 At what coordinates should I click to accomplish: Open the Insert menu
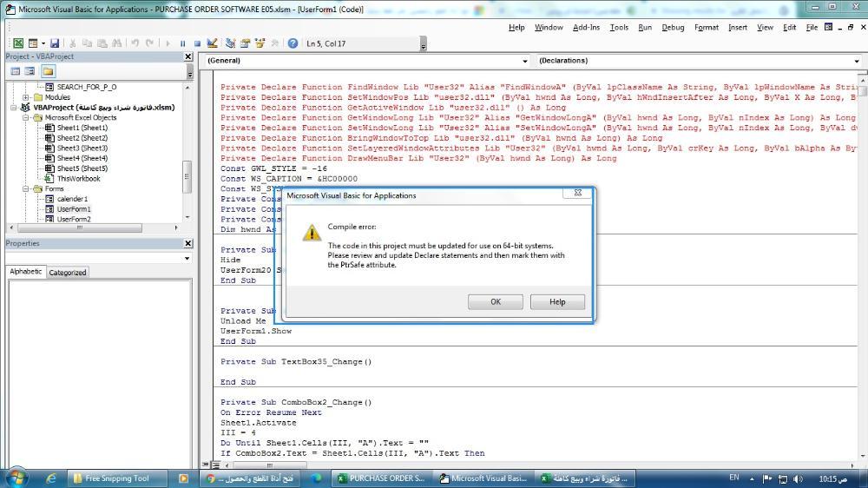[x=738, y=27]
